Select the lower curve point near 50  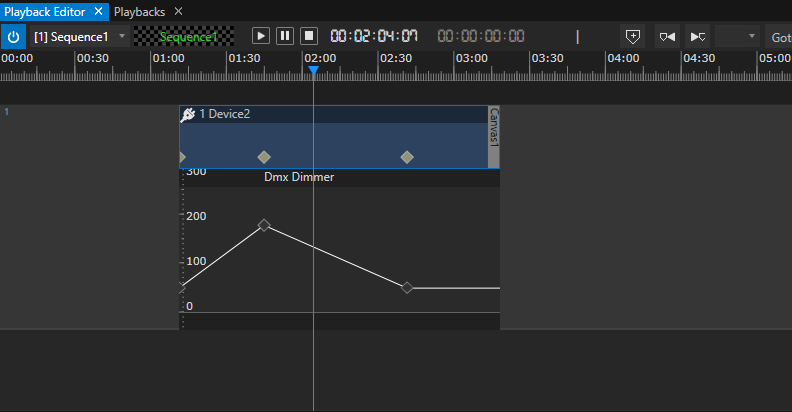point(407,288)
